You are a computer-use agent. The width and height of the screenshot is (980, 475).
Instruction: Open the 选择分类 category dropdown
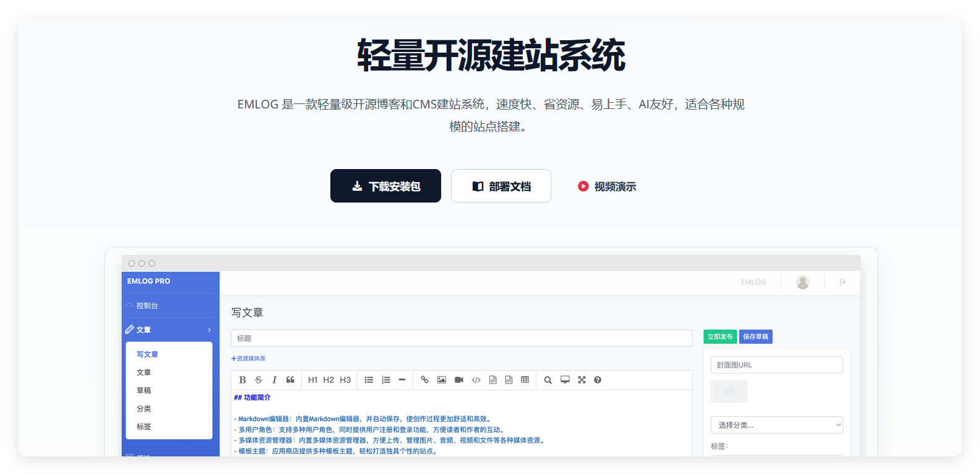pos(776,425)
